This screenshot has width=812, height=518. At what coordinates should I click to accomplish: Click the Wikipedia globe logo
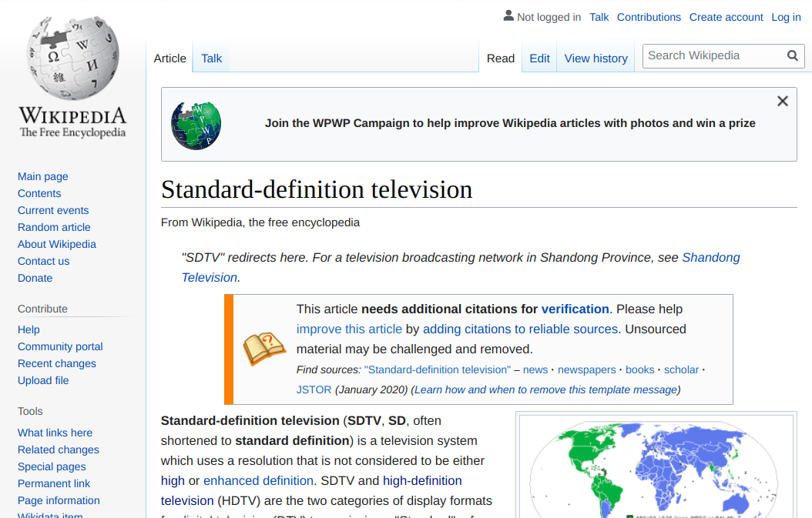coord(72,58)
